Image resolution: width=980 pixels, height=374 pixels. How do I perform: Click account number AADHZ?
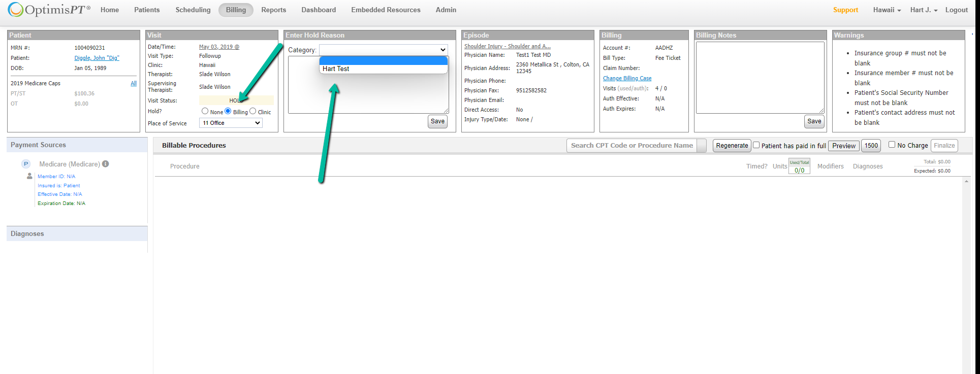pyautogui.click(x=664, y=48)
